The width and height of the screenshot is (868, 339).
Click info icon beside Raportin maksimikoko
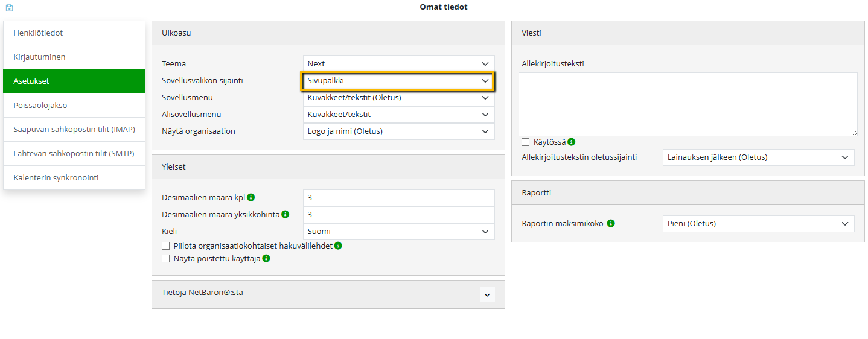click(x=611, y=224)
